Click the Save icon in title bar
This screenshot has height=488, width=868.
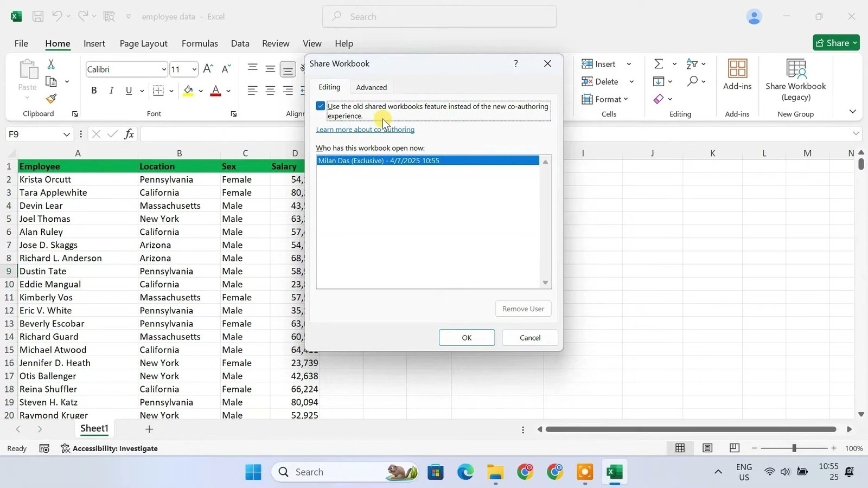(x=38, y=16)
